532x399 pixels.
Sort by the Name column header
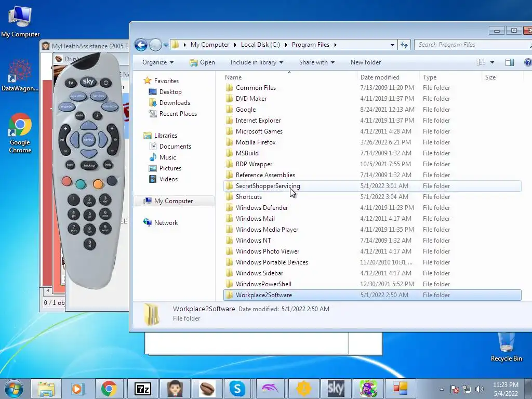tap(290, 77)
